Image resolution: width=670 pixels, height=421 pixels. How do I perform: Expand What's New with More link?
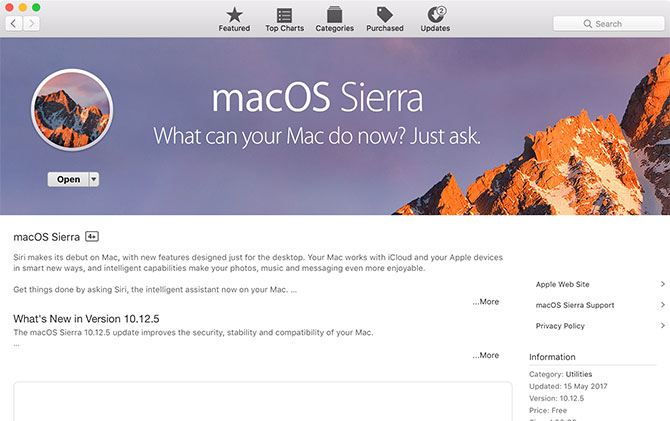click(x=486, y=355)
